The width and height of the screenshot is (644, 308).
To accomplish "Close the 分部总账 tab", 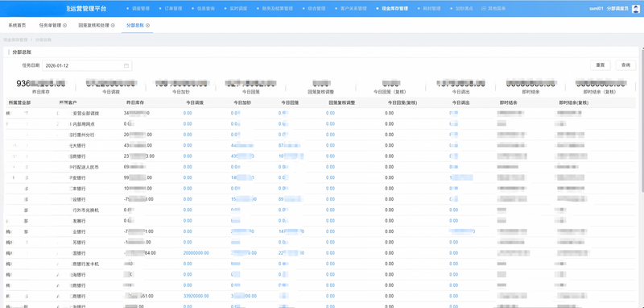I will pos(148,26).
